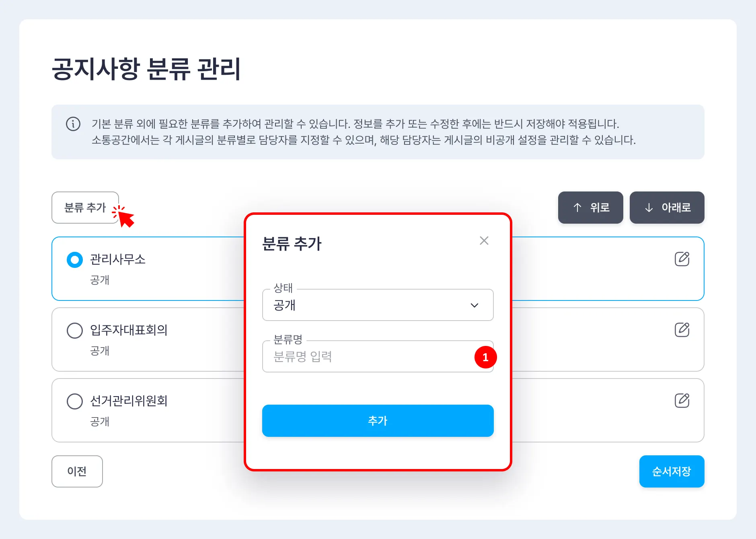Click the edit icon for 선거관리위원회
Image resolution: width=756 pixels, height=539 pixels.
pos(682,401)
